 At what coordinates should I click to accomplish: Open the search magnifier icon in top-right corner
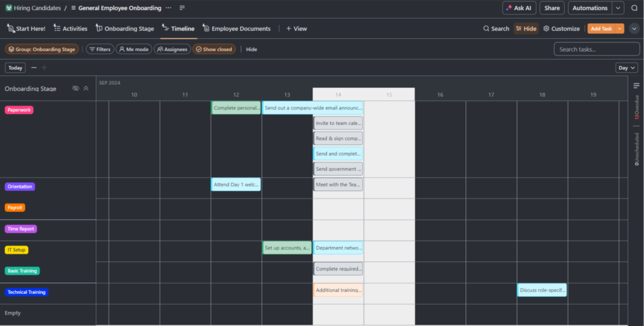coord(634,8)
